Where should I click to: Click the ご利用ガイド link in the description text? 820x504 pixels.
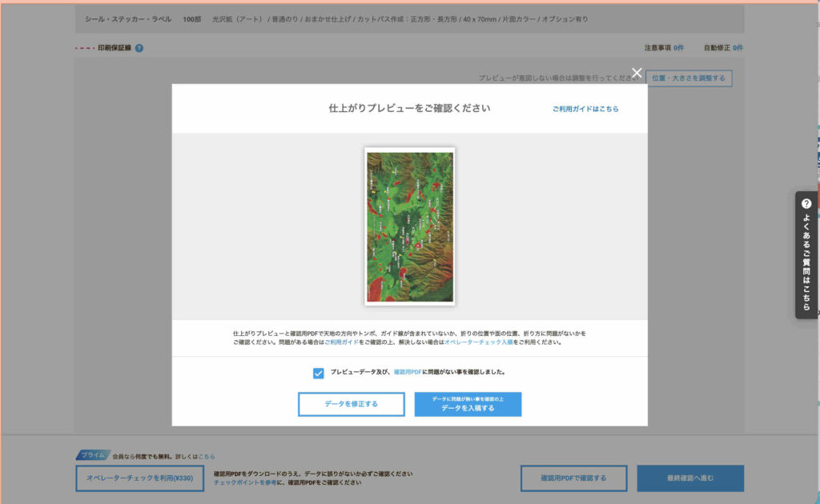click(x=341, y=342)
